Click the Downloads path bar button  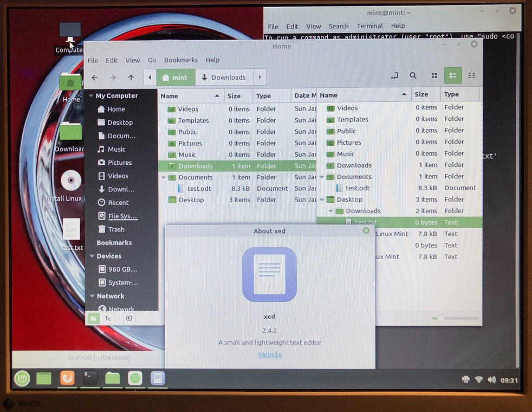coord(223,78)
